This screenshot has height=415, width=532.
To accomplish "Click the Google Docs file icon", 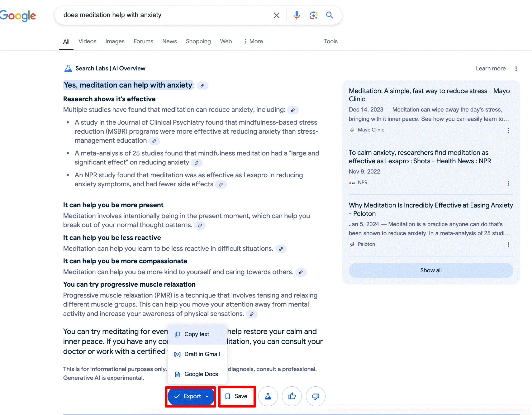I will 178,374.
